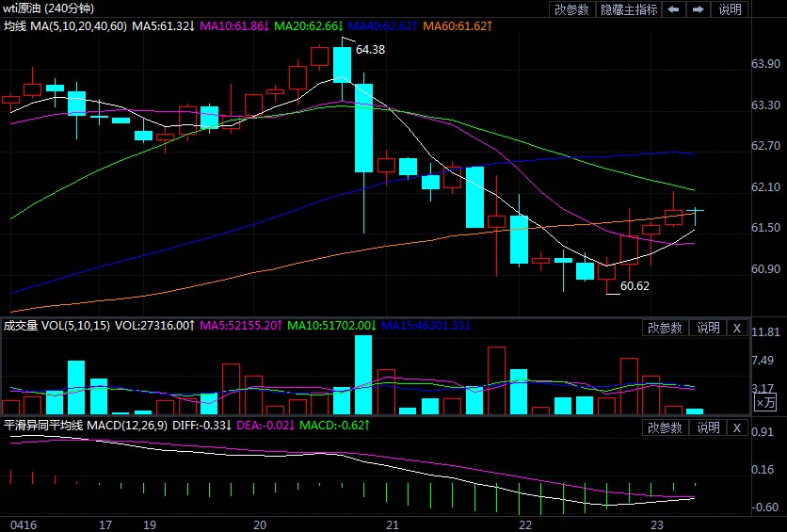Click the left arrow scroll icon

pos(674,9)
